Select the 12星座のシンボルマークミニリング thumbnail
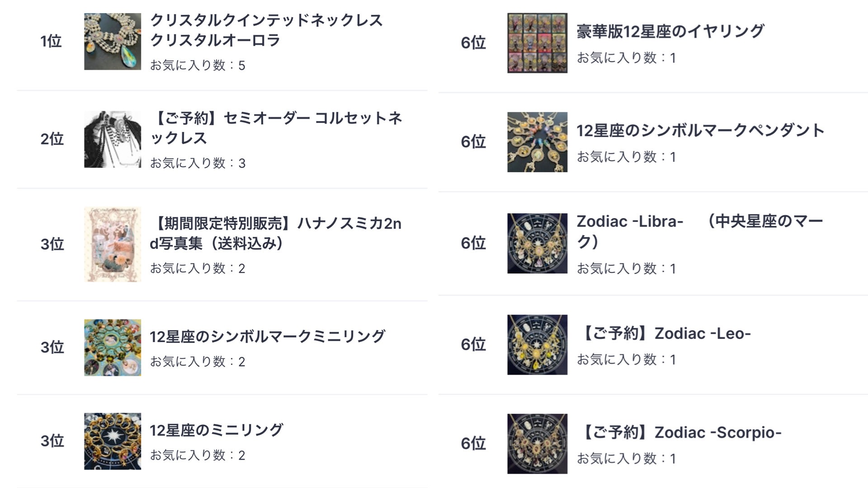 [112, 347]
